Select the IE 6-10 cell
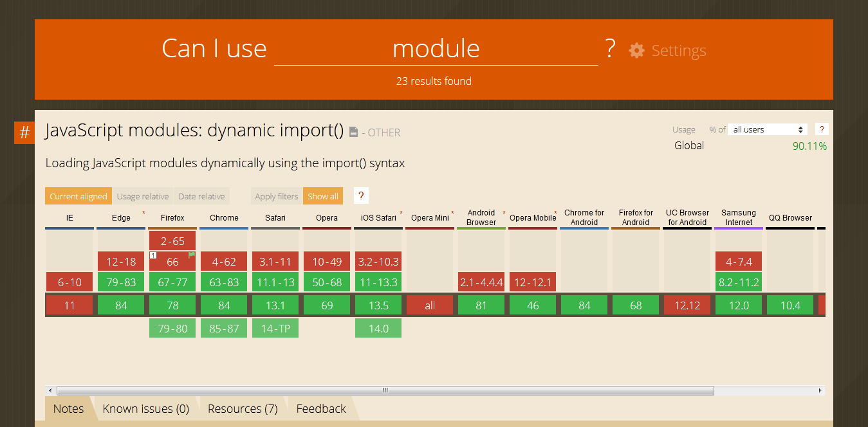 69,282
